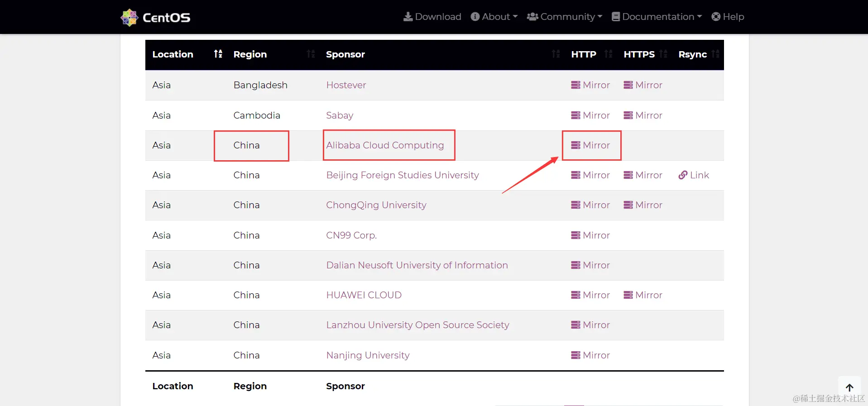Open the Alibaba Cloud Computing sponsor link
868x406 pixels.
coord(385,145)
